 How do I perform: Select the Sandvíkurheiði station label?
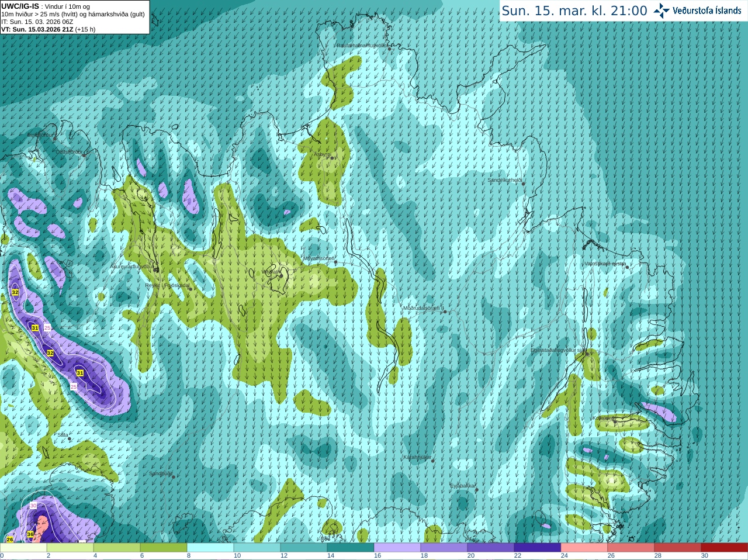pyautogui.click(x=505, y=180)
